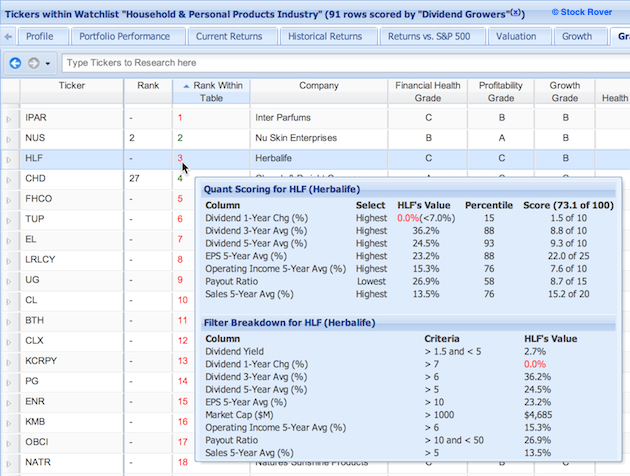Expand the BTH row
The width and height of the screenshot is (630, 476).
coord(9,322)
